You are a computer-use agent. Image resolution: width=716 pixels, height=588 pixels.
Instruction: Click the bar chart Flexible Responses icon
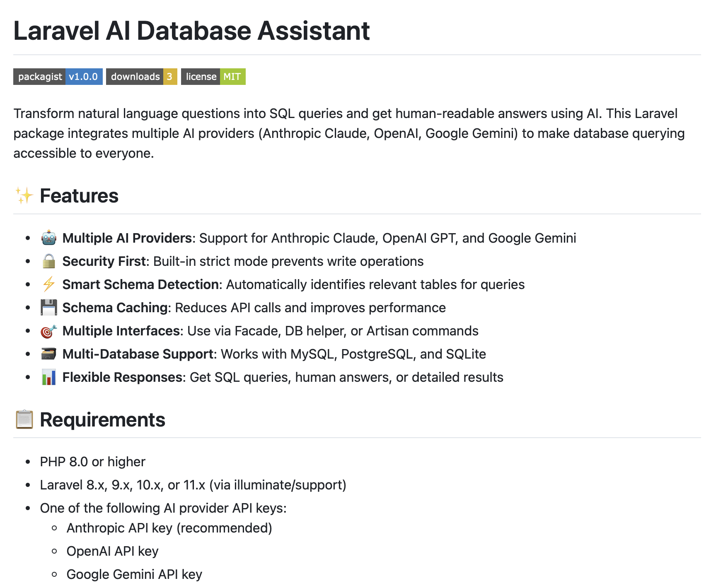click(x=49, y=377)
